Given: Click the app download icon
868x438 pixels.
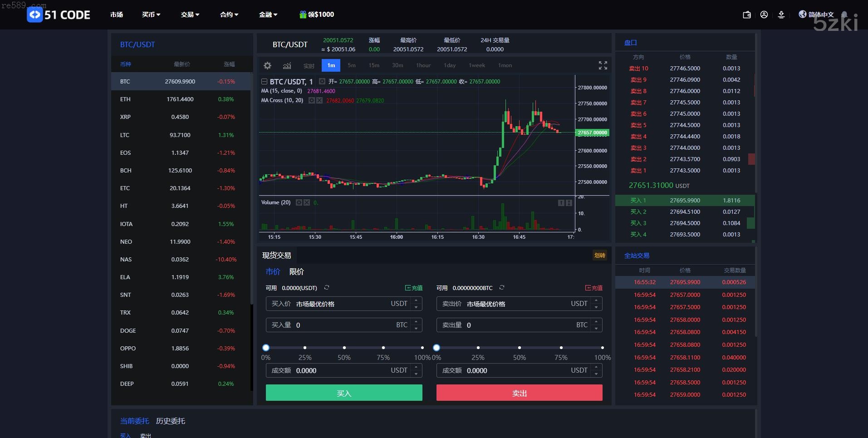Looking at the screenshot, I should pyautogui.click(x=781, y=15).
